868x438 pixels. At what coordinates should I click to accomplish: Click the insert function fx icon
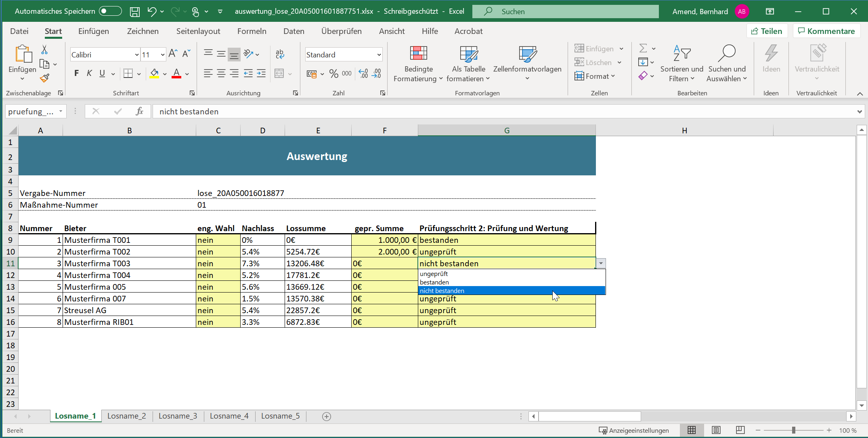139,112
